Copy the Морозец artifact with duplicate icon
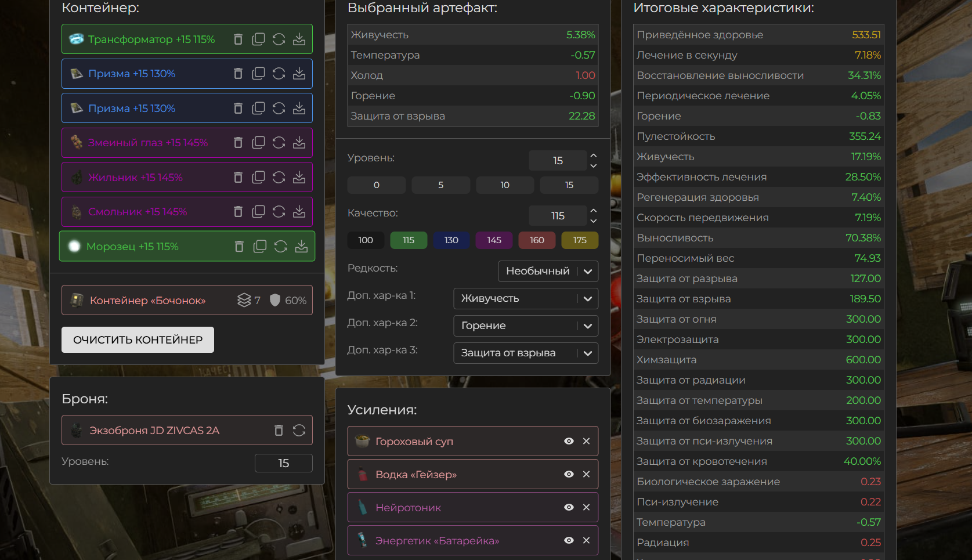 260,247
